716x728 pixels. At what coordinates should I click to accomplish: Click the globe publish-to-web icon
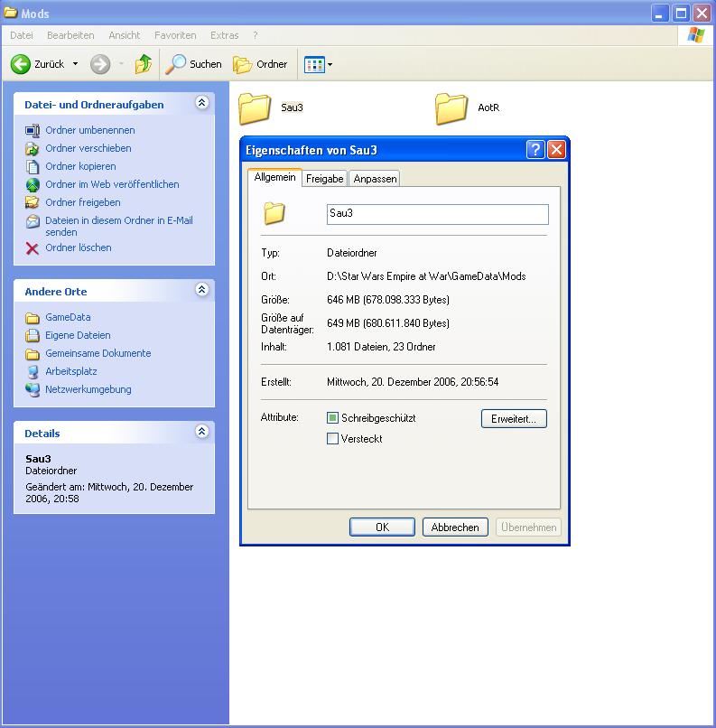tap(33, 185)
